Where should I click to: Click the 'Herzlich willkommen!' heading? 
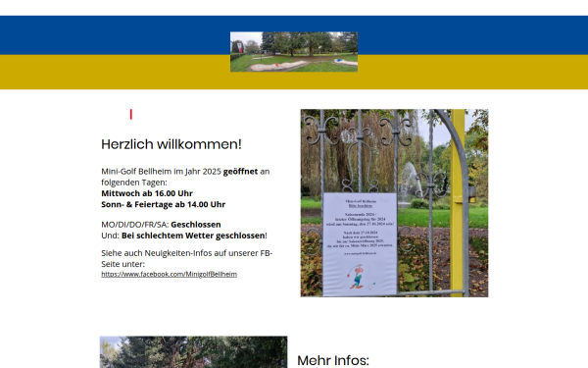(171, 144)
